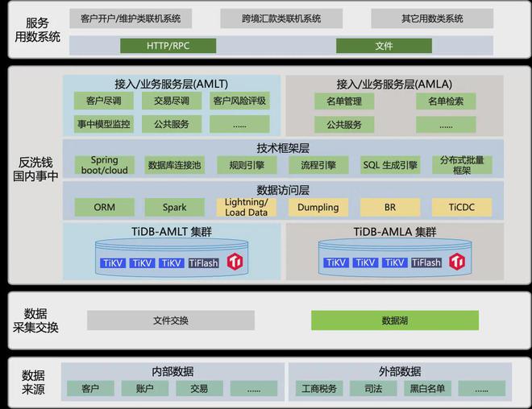532x409 pixels.
Task: Click the 内部数据 heading
Action: pos(172,371)
